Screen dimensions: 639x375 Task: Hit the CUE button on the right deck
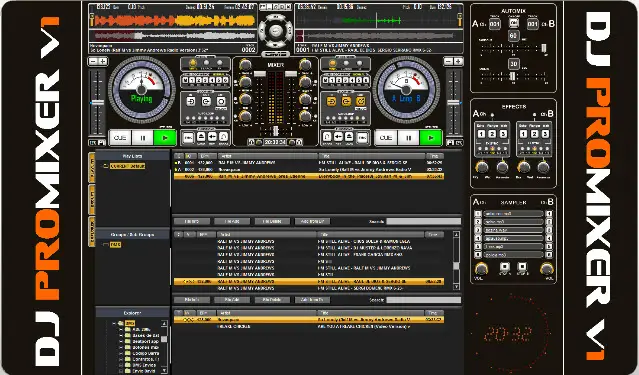point(386,138)
